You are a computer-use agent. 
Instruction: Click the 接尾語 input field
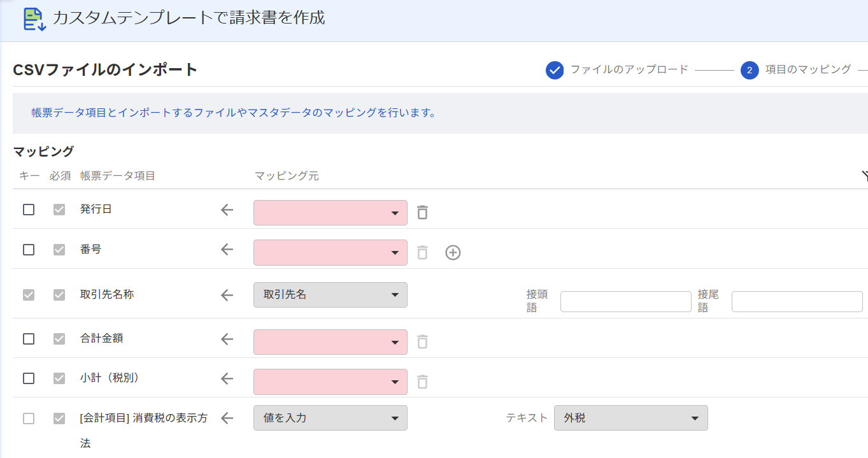797,301
